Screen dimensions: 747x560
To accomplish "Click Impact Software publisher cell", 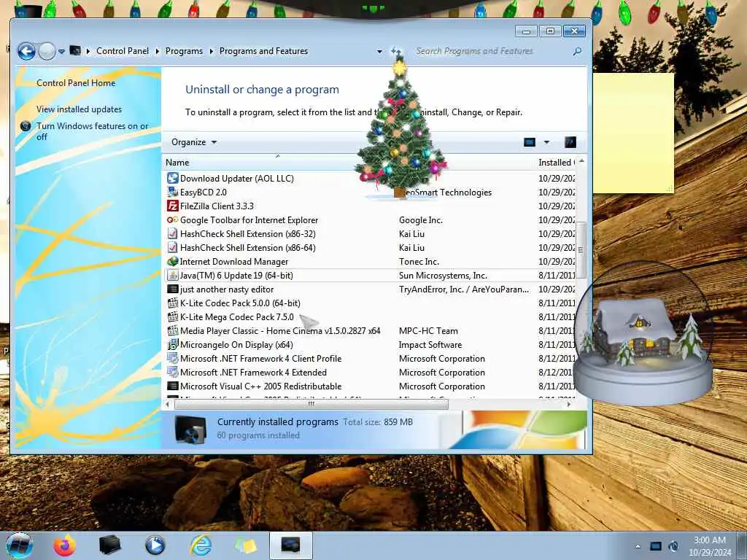I will 430,344.
